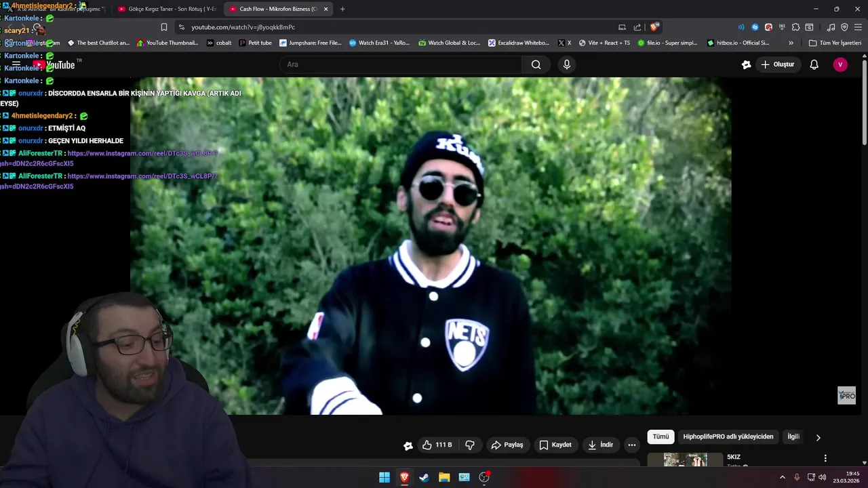868x488 pixels.
Task: Open the Oluştur create menu
Action: tap(777, 64)
